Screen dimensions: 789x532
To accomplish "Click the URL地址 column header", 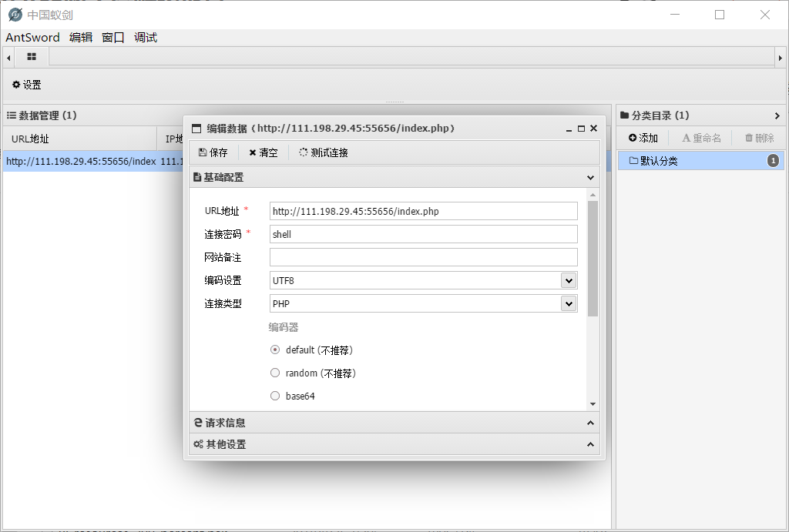I will point(80,139).
